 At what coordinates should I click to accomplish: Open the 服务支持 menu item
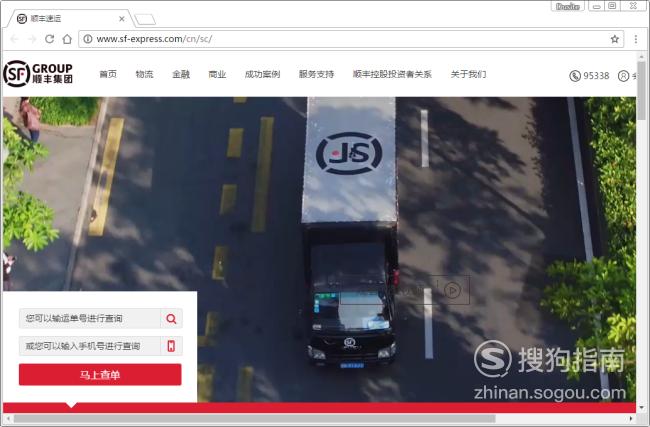[316, 74]
